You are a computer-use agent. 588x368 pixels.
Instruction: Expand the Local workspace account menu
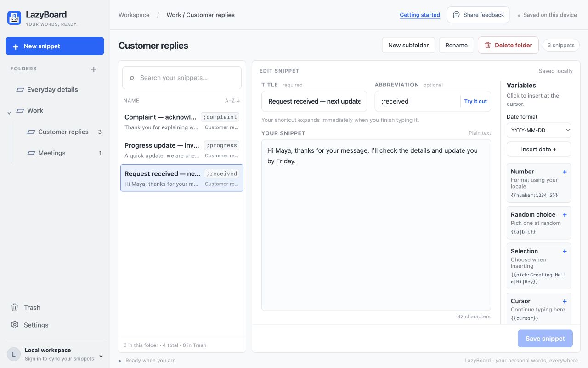tap(101, 356)
